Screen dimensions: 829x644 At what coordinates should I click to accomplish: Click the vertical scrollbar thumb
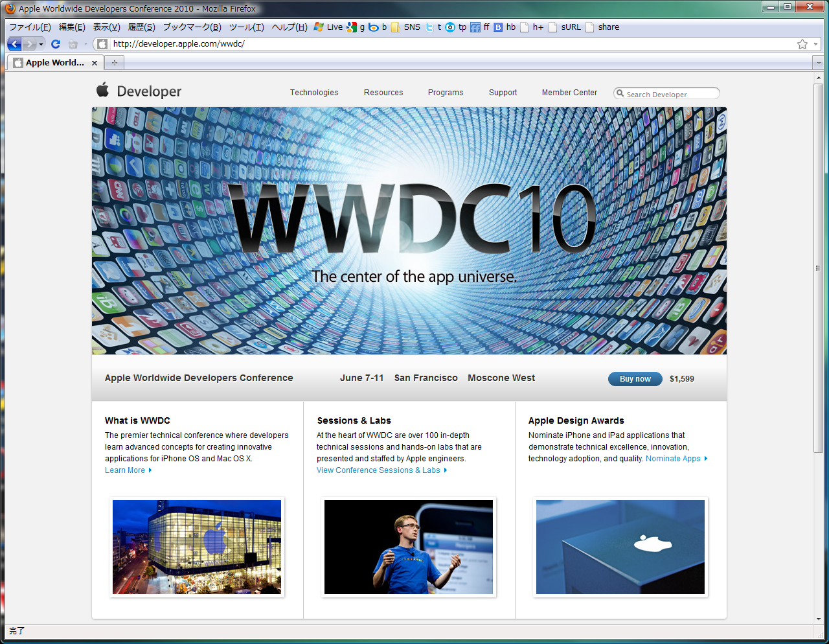[818, 268]
